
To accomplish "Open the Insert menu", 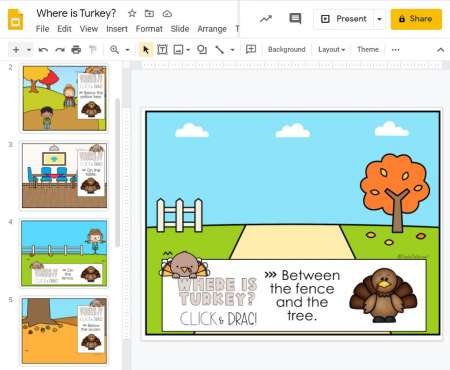I will pyautogui.click(x=117, y=29).
